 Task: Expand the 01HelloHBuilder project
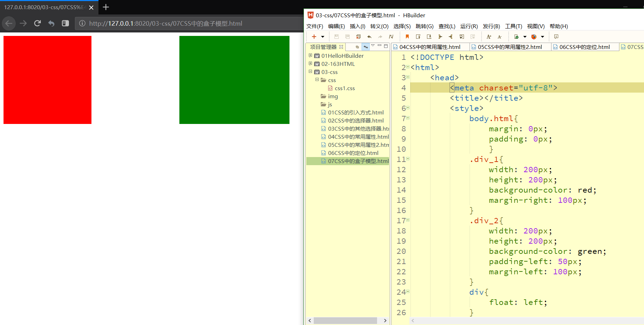tap(310, 55)
